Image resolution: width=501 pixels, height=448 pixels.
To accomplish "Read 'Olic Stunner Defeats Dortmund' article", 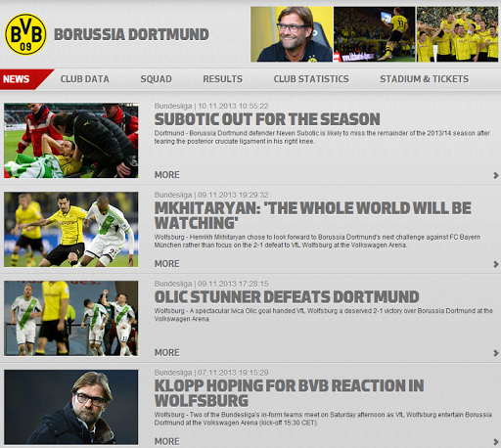I will (287, 296).
